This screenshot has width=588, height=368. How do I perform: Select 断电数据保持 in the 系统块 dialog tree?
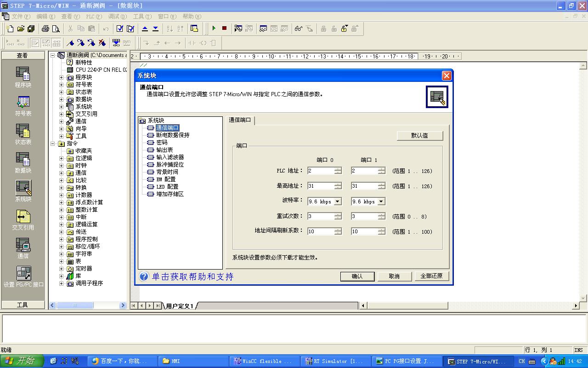(x=172, y=135)
